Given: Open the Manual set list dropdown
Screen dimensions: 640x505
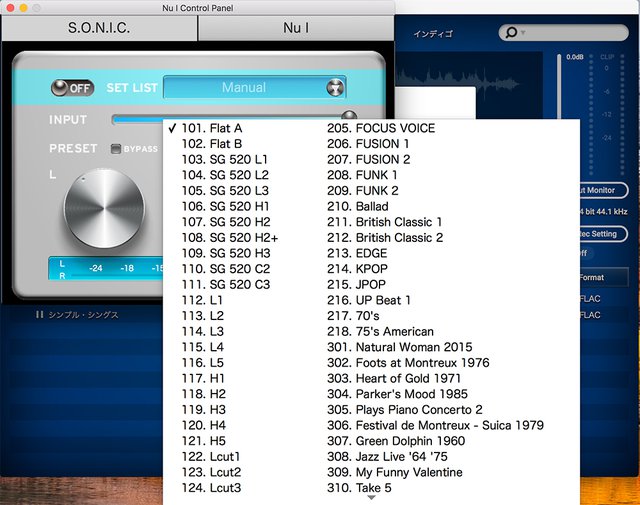Looking at the screenshot, I should (244, 88).
